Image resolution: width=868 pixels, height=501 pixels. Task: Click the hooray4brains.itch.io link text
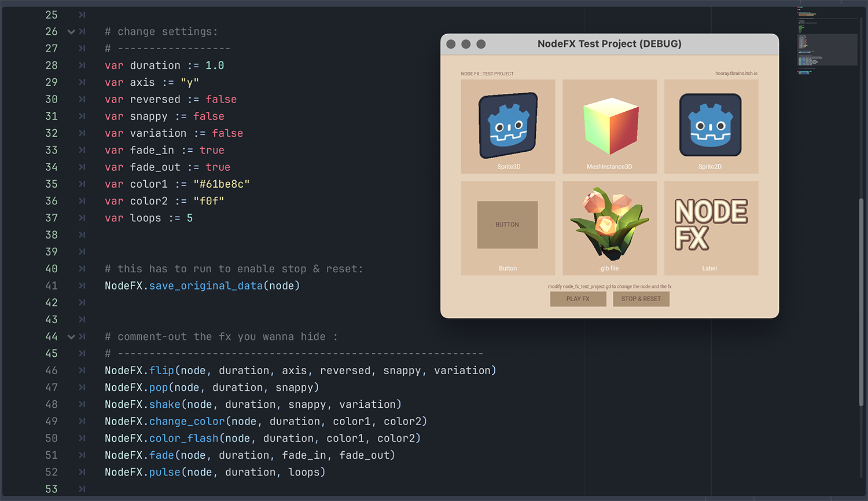pyautogui.click(x=735, y=74)
